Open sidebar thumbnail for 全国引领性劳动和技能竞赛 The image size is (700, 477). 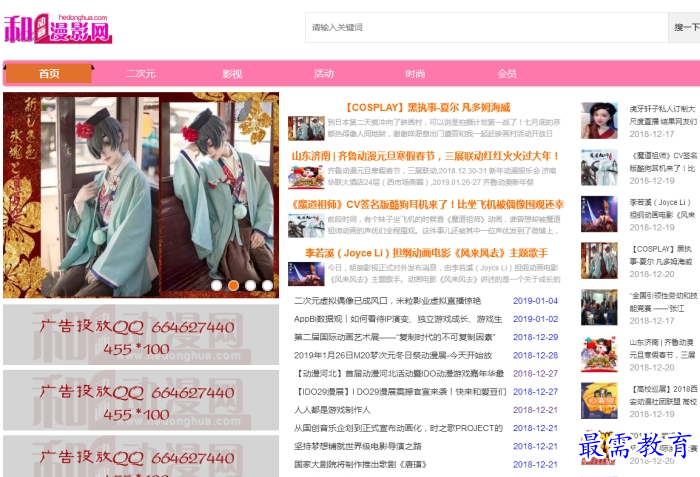tap(599, 307)
